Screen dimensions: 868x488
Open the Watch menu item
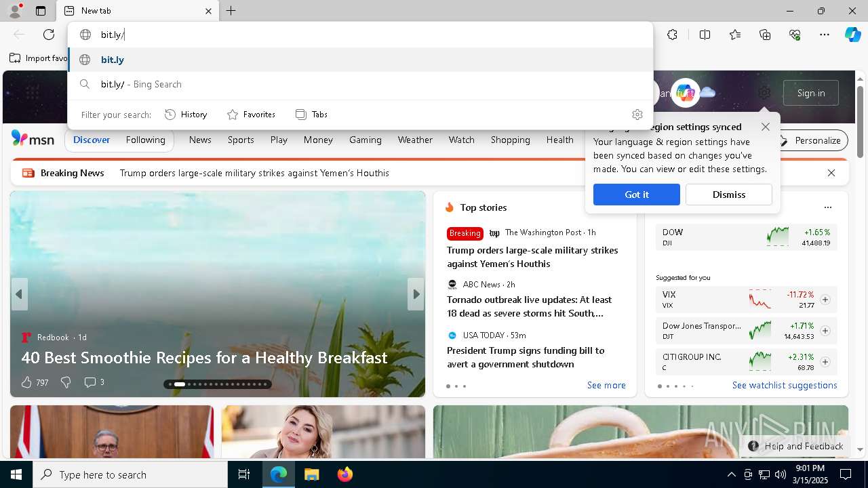461,140
